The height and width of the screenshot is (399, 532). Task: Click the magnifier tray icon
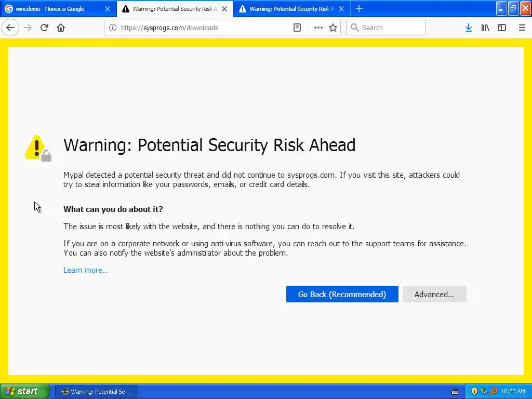coord(494,392)
